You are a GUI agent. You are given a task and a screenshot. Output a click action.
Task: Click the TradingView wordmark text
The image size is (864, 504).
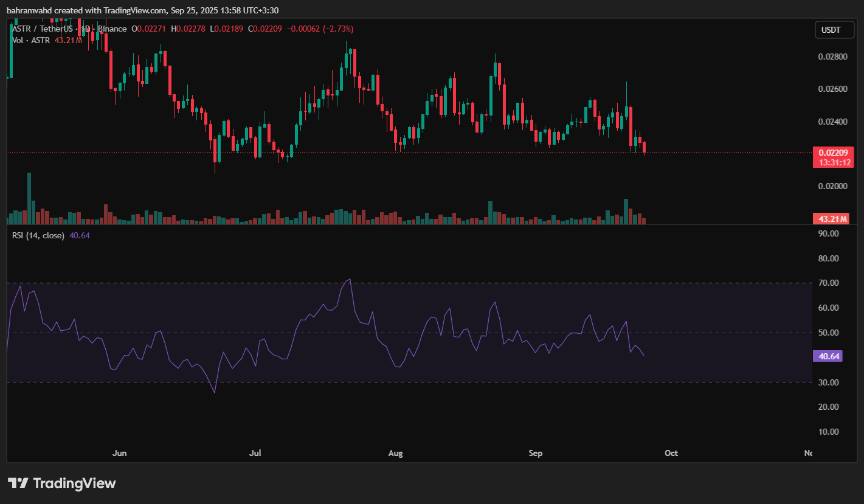tap(74, 484)
